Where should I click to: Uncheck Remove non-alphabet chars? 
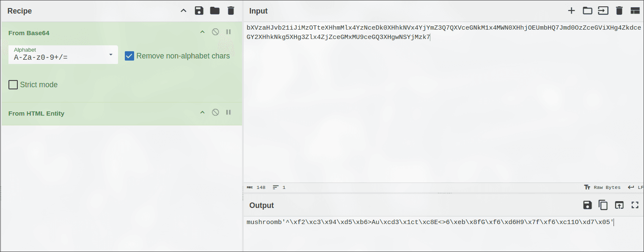coord(129,56)
